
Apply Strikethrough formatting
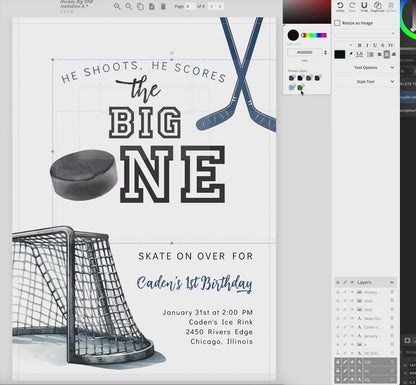click(383, 45)
